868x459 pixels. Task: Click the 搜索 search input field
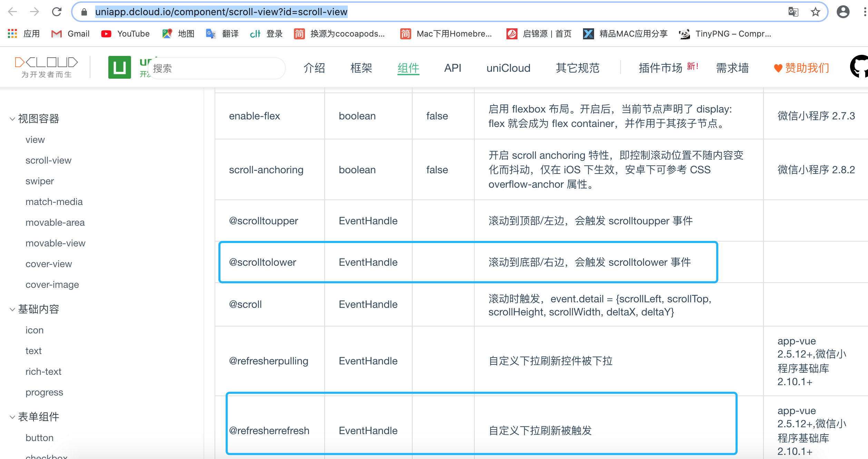pyautogui.click(x=217, y=68)
